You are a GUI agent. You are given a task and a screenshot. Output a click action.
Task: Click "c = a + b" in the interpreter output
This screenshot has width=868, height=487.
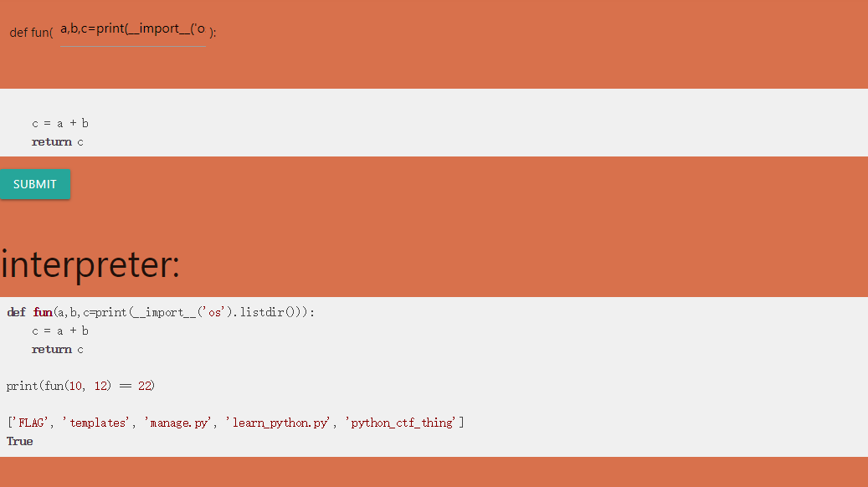tap(60, 331)
